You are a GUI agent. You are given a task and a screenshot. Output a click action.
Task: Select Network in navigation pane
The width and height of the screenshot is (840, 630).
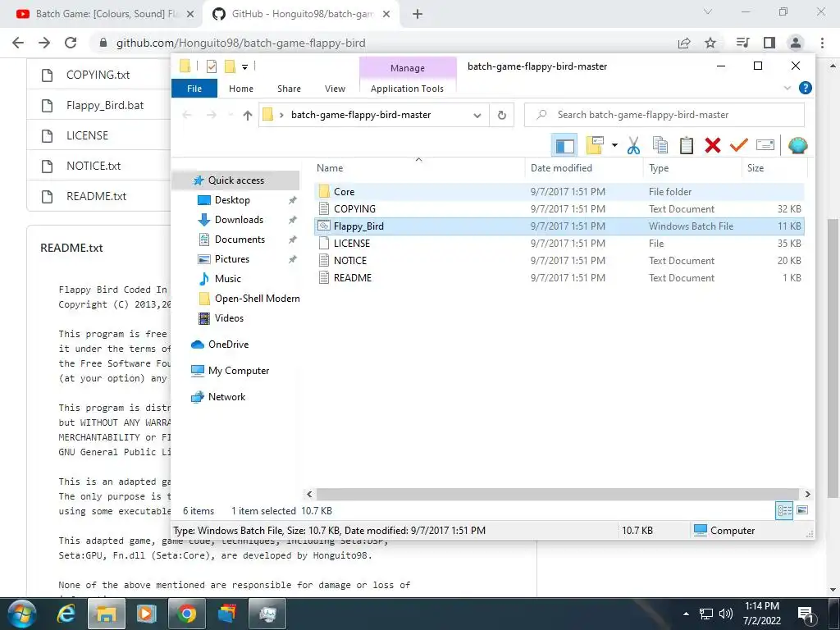pyautogui.click(x=226, y=397)
